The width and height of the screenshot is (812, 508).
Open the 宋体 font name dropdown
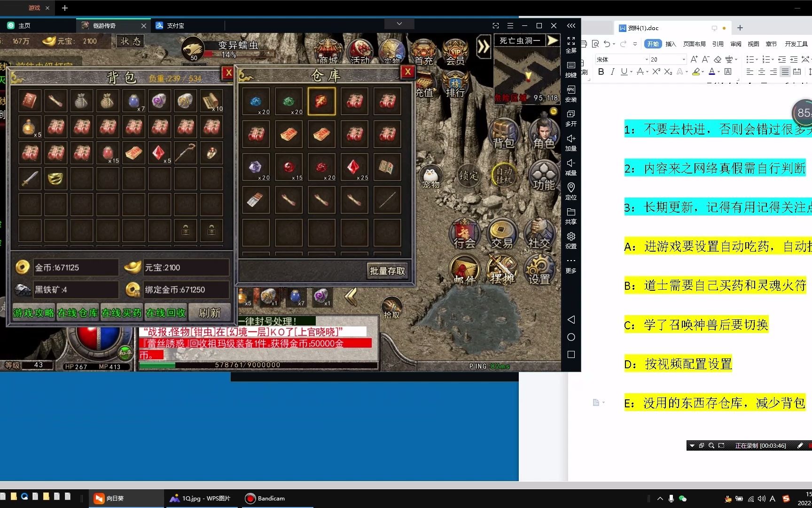coord(647,59)
